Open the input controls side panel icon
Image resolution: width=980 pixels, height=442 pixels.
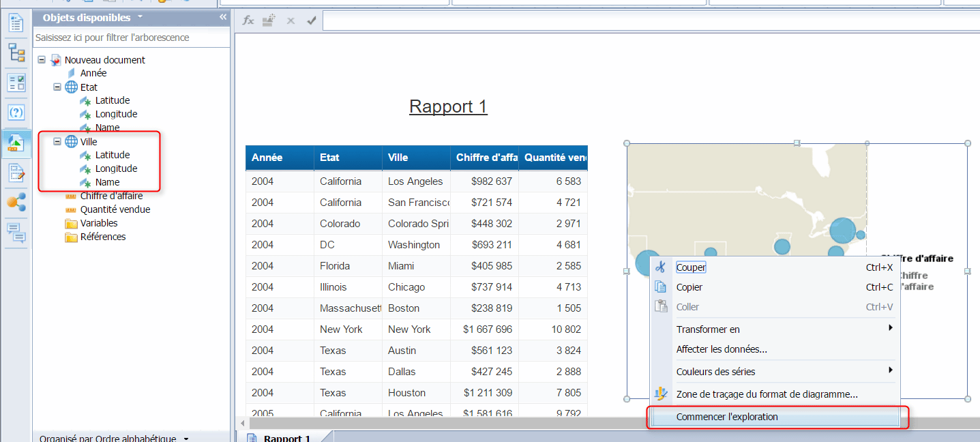(x=16, y=83)
